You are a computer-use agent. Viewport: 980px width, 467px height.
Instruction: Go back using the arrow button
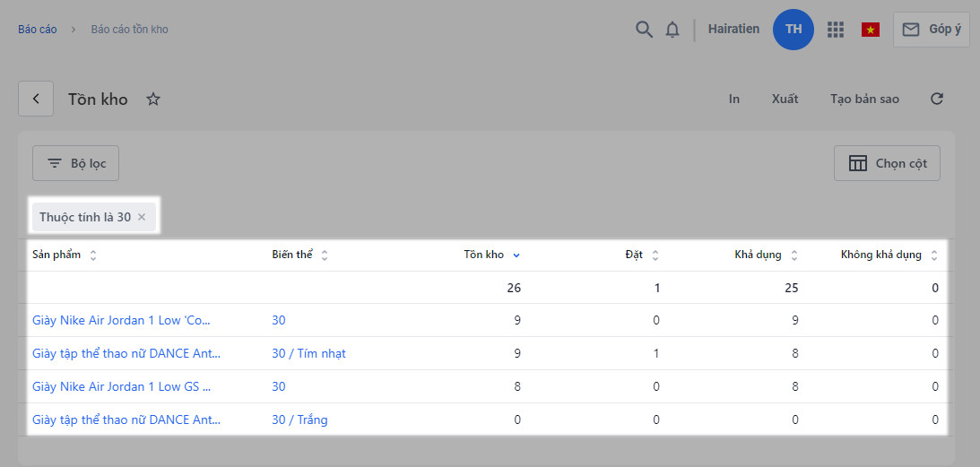(x=36, y=99)
